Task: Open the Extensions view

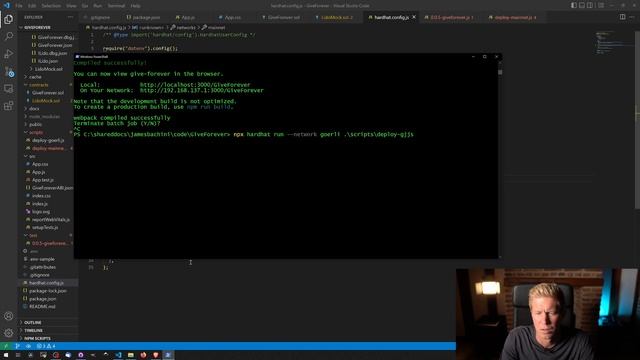Action: click(x=8, y=106)
